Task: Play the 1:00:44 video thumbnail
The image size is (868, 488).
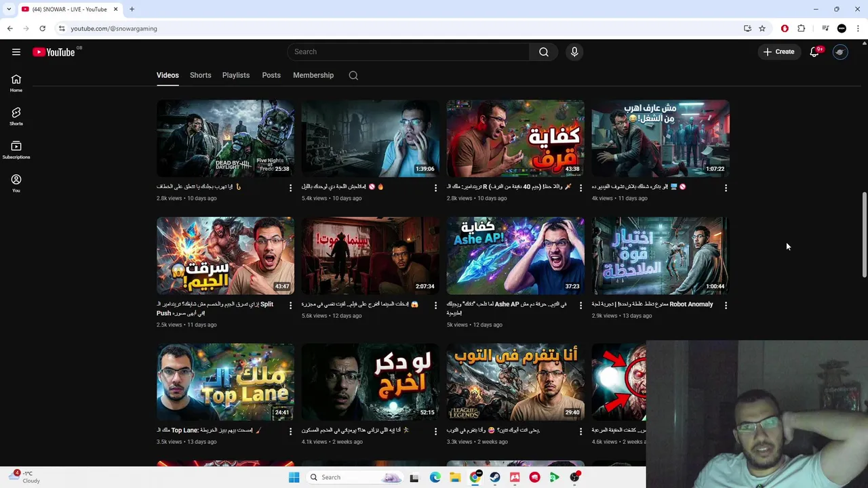Action: point(660,256)
